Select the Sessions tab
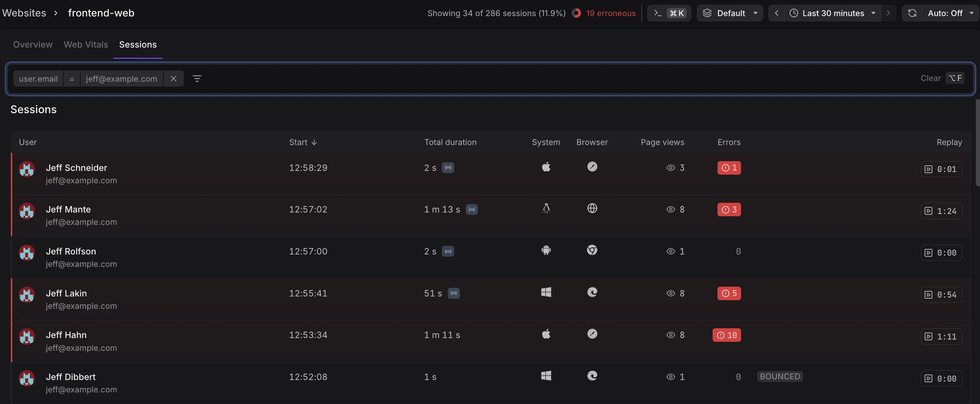980x404 pixels. (x=138, y=44)
